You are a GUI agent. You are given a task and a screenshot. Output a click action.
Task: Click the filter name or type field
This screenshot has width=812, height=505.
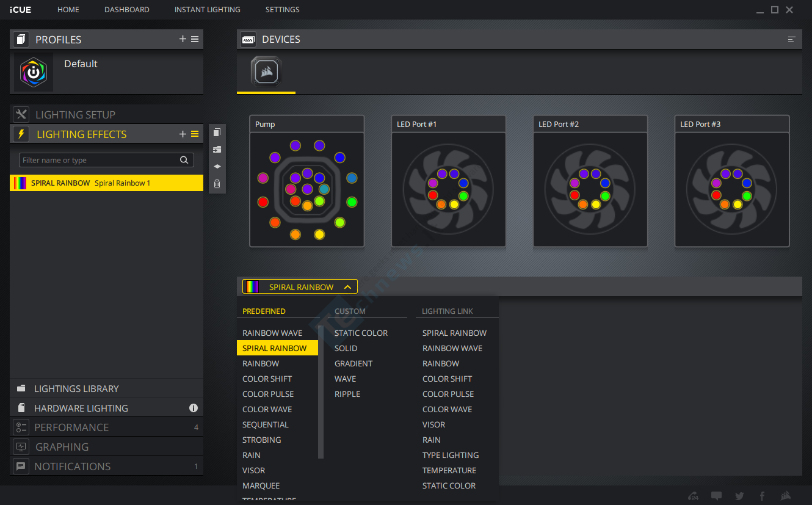(x=106, y=160)
